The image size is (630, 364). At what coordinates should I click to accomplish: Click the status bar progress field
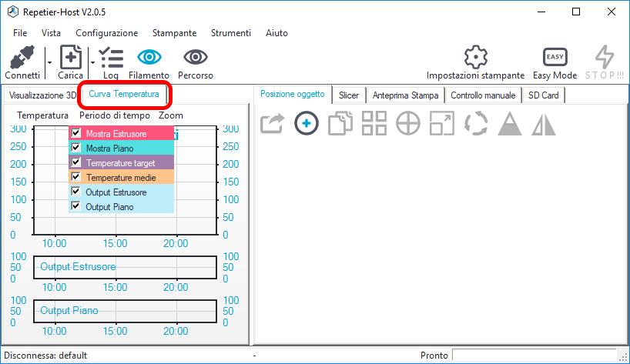(534, 356)
